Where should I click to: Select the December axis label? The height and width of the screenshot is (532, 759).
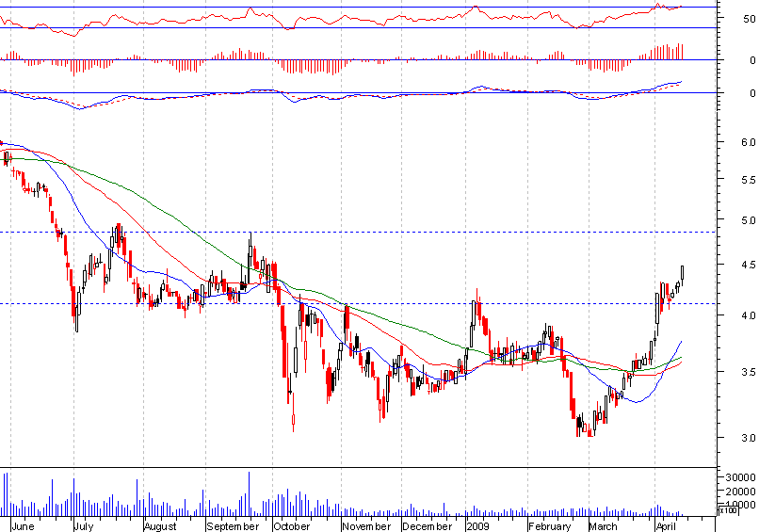(428, 526)
